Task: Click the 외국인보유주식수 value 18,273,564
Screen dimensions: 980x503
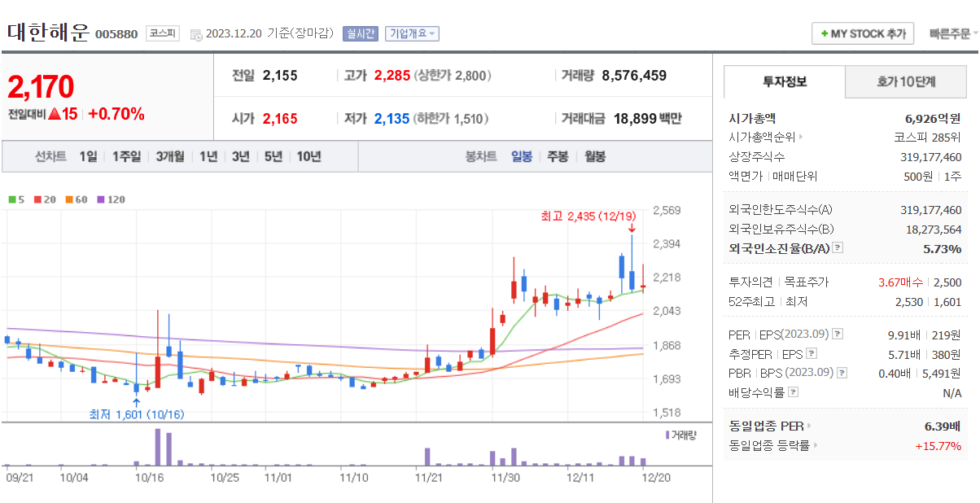Action: tap(934, 230)
